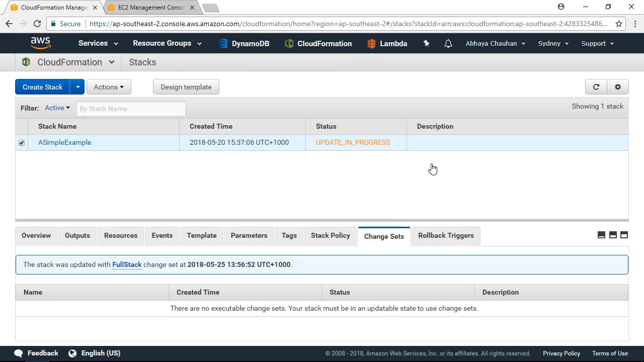Open the Terms of Use link
Viewport: 644px width, 362px height.
tap(610, 353)
